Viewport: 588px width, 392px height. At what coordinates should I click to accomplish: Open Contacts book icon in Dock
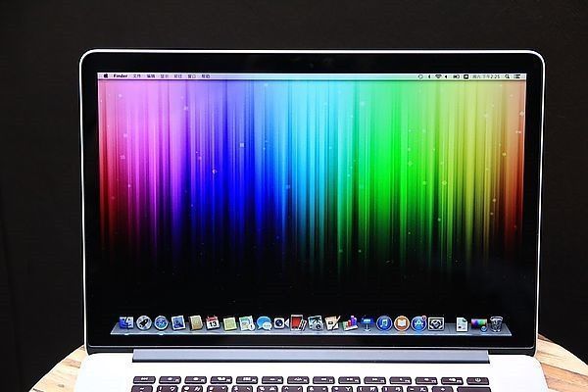point(196,323)
